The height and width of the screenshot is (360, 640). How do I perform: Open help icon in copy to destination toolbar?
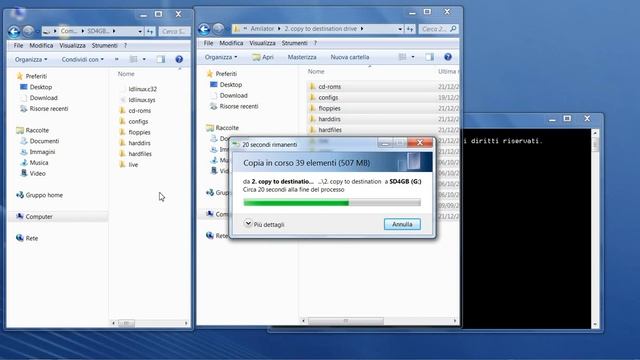[448, 57]
